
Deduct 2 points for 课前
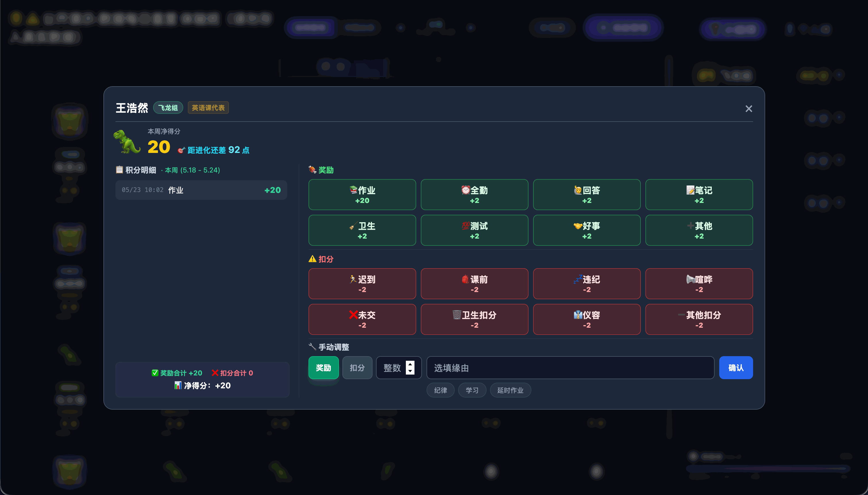[474, 283]
